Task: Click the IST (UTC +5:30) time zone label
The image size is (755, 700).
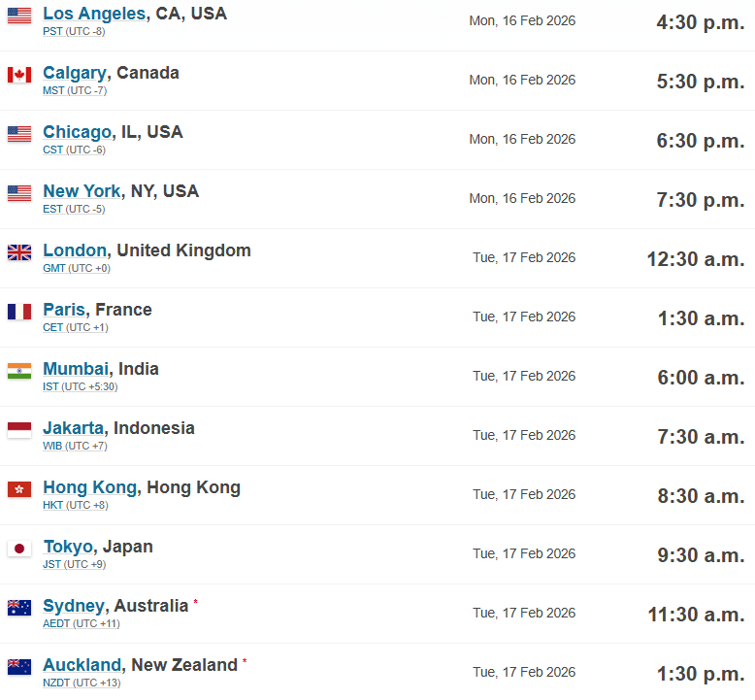Action: coord(80,387)
